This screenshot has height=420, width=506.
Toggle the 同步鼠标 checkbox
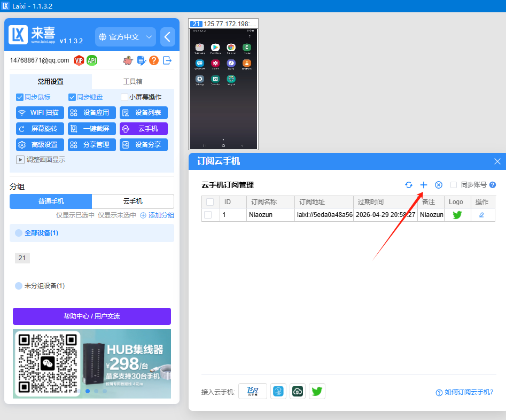click(20, 97)
